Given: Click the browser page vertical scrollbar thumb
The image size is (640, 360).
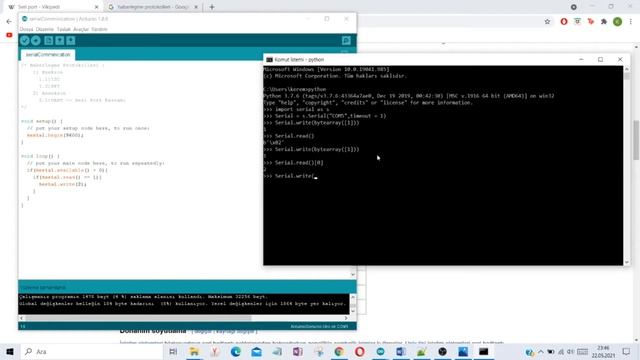Looking at the screenshot, I should point(636,140).
